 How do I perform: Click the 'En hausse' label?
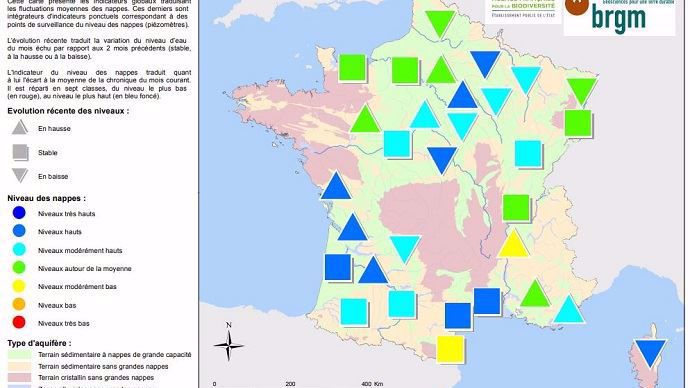tap(54, 128)
